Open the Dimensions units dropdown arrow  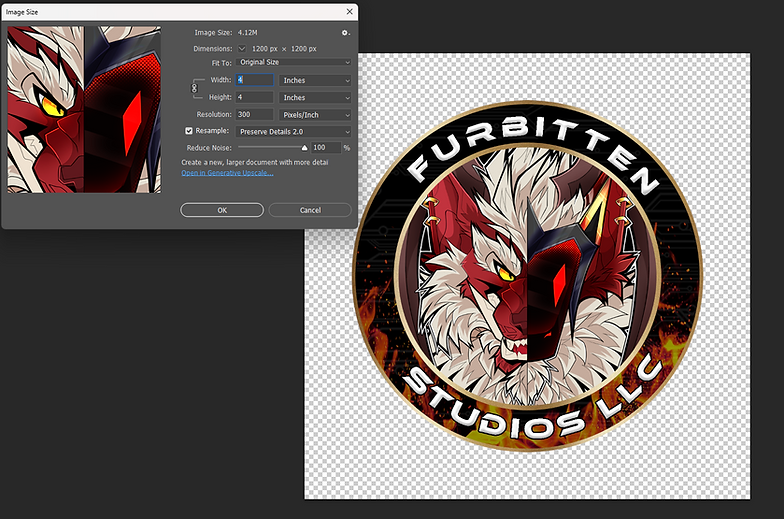click(x=242, y=48)
